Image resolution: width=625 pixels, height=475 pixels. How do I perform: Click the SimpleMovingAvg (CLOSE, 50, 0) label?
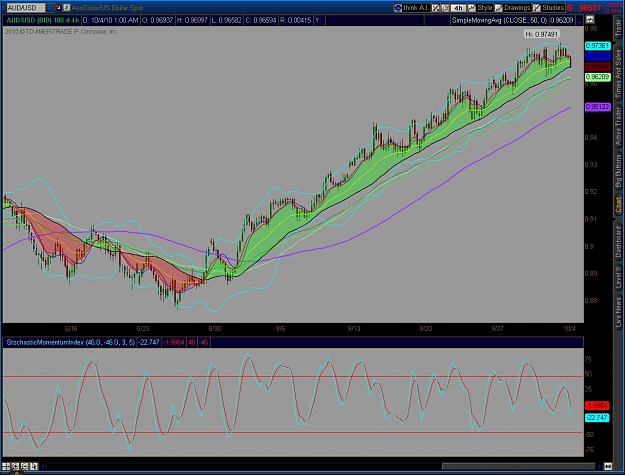point(500,20)
